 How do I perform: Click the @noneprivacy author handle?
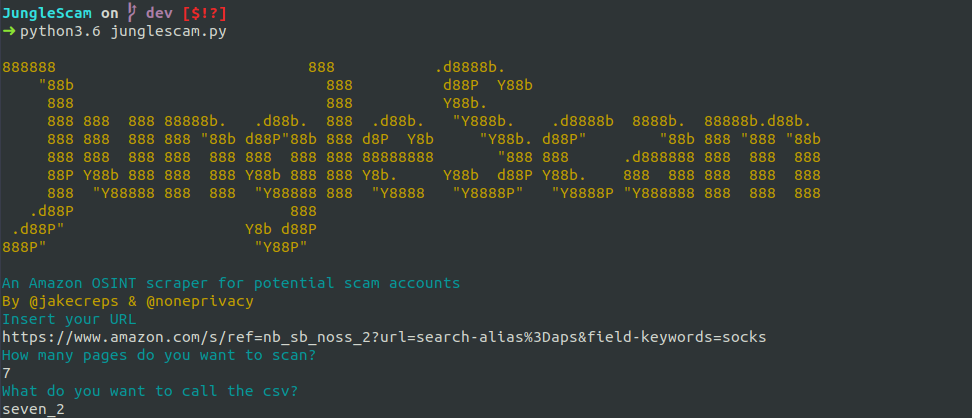tap(200, 301)
